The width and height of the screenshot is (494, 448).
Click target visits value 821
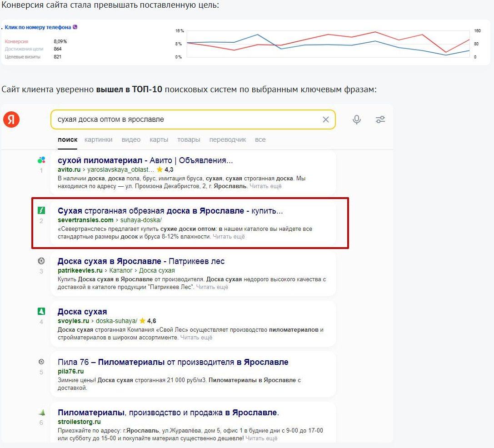click(57, 57)
